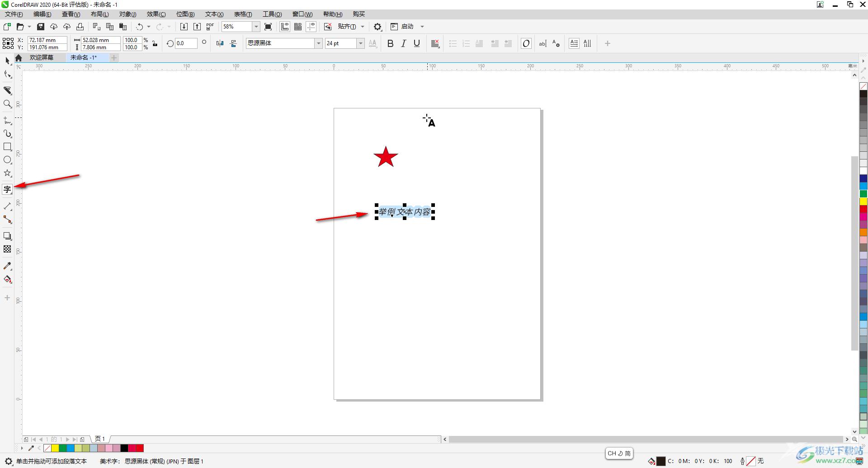The image size is (868, 468).
Task: Click the Undo icon
Action: click(139, 27)
